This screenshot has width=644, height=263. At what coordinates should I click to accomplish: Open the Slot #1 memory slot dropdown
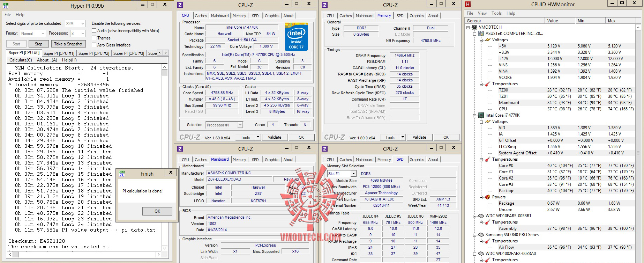342,174
